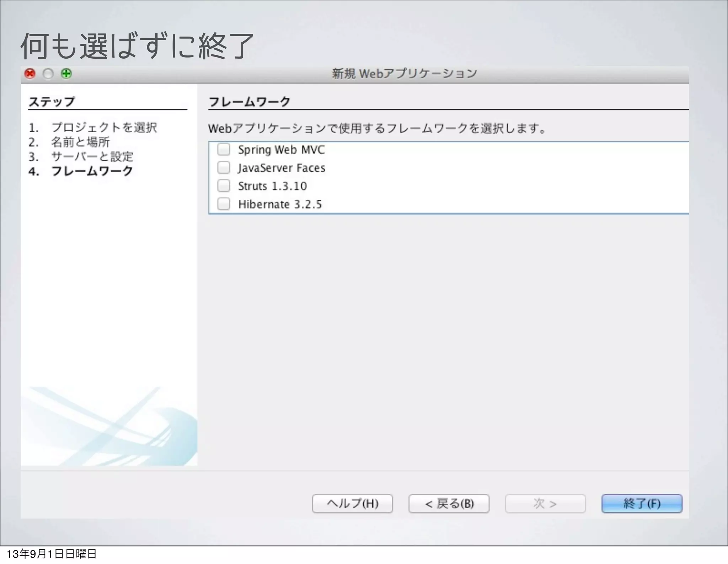This screenshot has height=564, width=728.
Task: Click the Hibernate 3.2.5 label text
Action: (x=280, y=204)
